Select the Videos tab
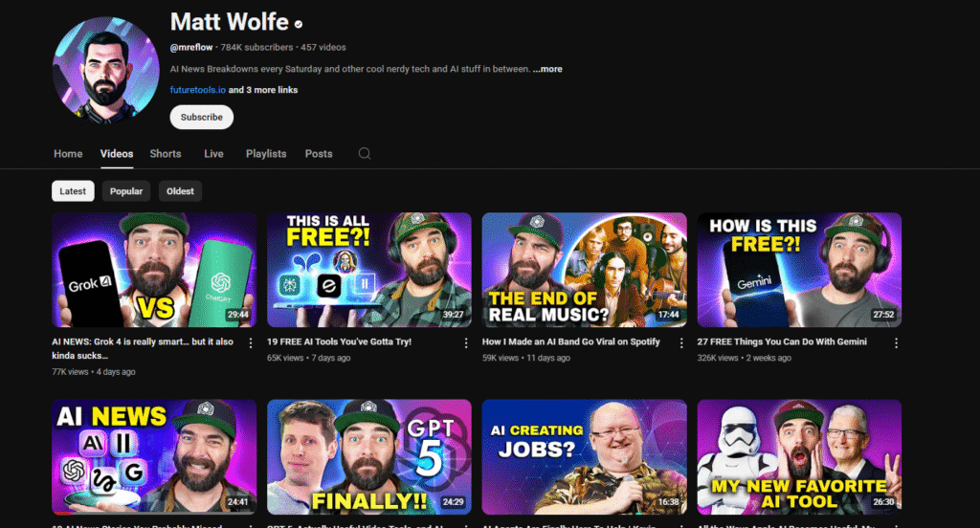Viewport: 980px width, 528px height. [x=117, y=154]
